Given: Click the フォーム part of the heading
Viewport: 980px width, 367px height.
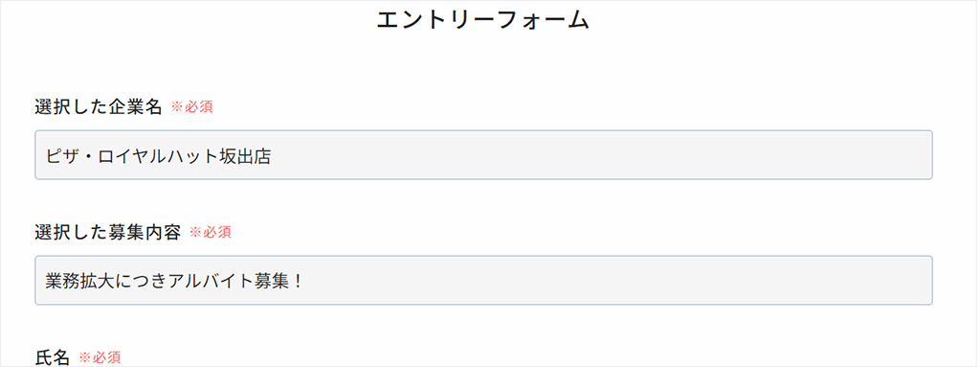Looking at the screenshot, I should click(x=538, y=21).
